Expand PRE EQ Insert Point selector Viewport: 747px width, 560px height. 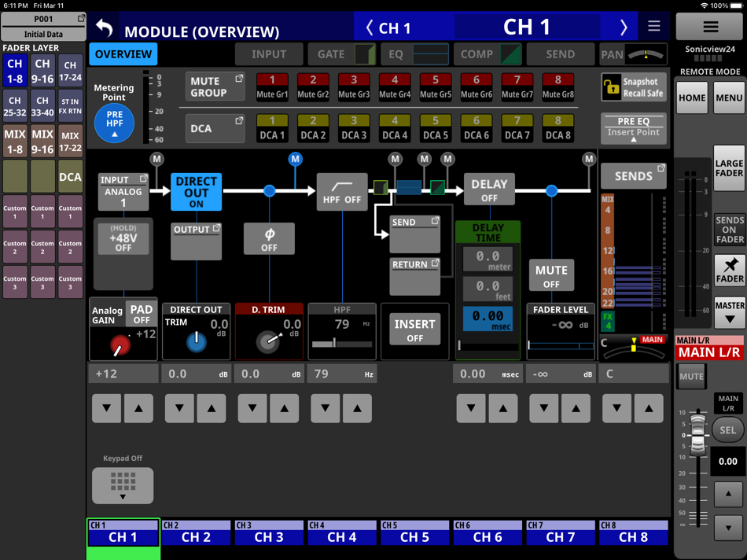pos(634,128)
